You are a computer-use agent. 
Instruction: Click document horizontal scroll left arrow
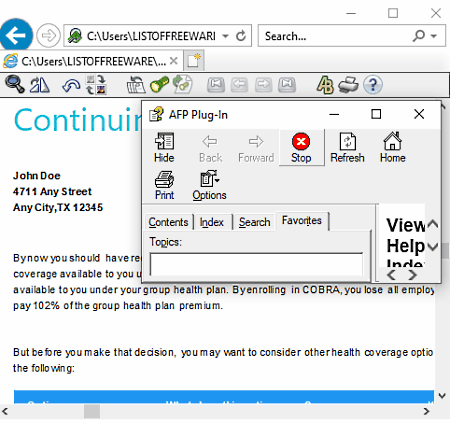5,411
